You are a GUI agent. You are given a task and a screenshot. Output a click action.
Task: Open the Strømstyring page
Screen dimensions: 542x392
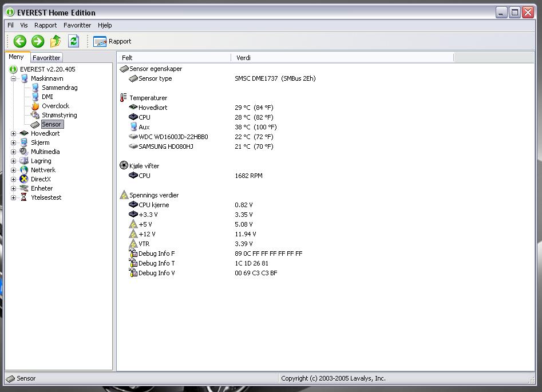tap(59, 115)
